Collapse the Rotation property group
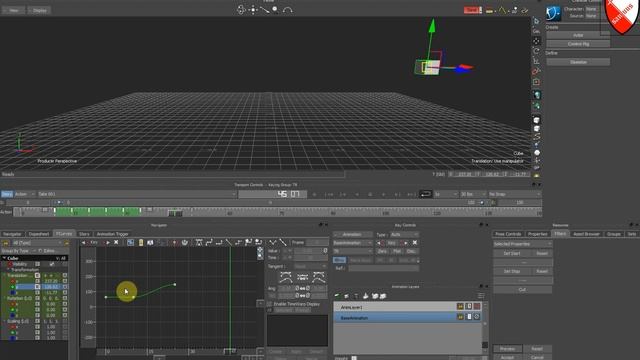Screen dimensions: 640x360 [x=4, y=298]
